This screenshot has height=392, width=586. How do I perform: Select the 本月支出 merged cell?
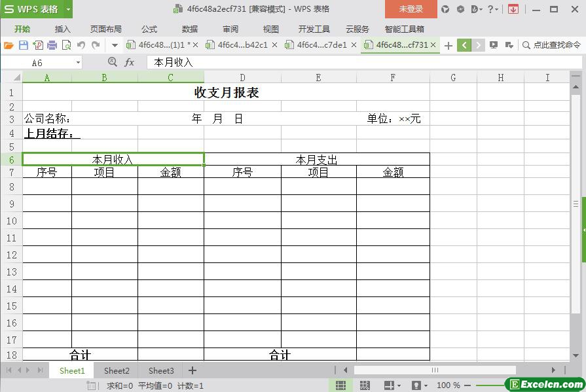pyautogui.click(x=317, y=160)
